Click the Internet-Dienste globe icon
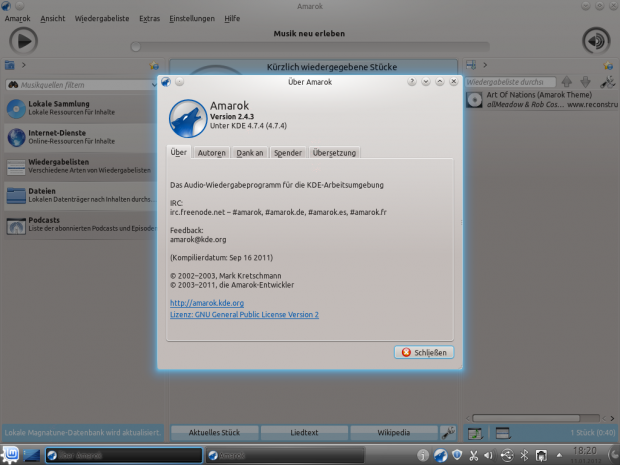The width and height of the screenshot is (620, 465). pyautogui.click(x=16, y=138)
